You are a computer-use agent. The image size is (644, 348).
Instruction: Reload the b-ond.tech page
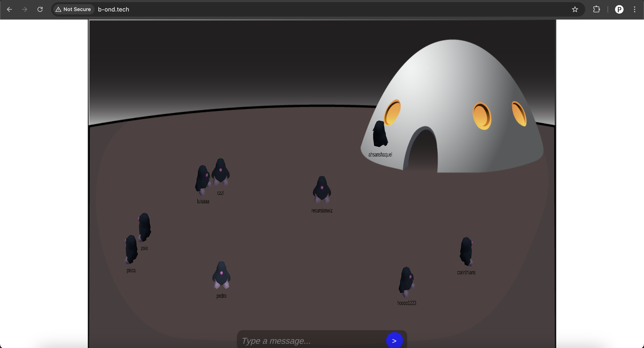(x=40, y=9)
